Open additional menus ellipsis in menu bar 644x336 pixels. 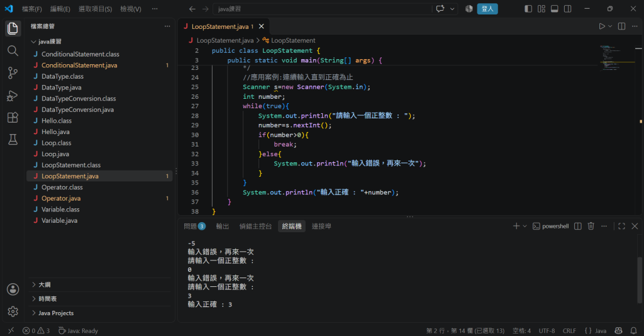point(155,9)
